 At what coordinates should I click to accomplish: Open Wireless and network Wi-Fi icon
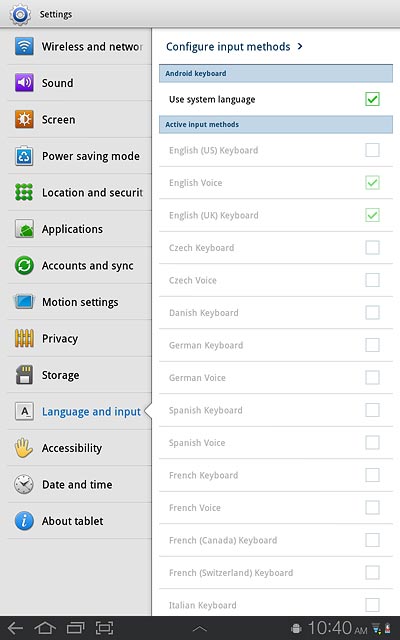24,46
